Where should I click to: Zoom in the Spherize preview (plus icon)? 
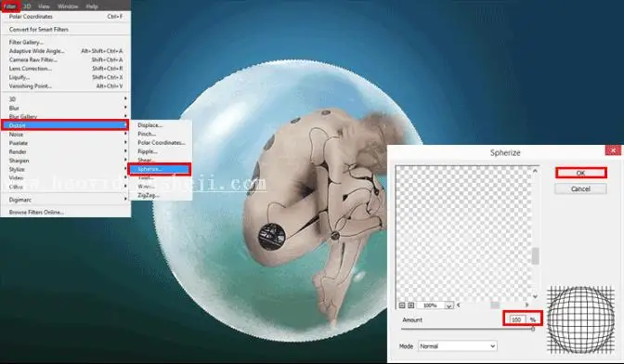(x=411, y=305)
